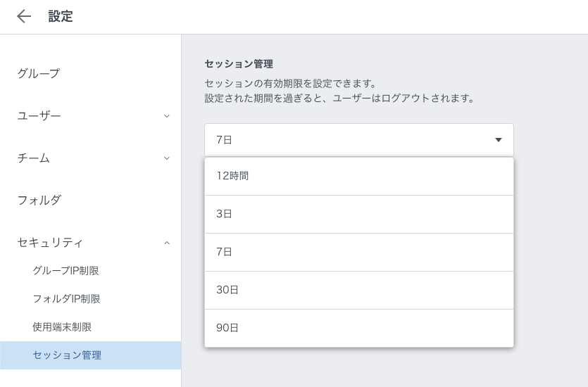Select the チーム sidebar item label
The image size is (588, 387).
point(34,158)
